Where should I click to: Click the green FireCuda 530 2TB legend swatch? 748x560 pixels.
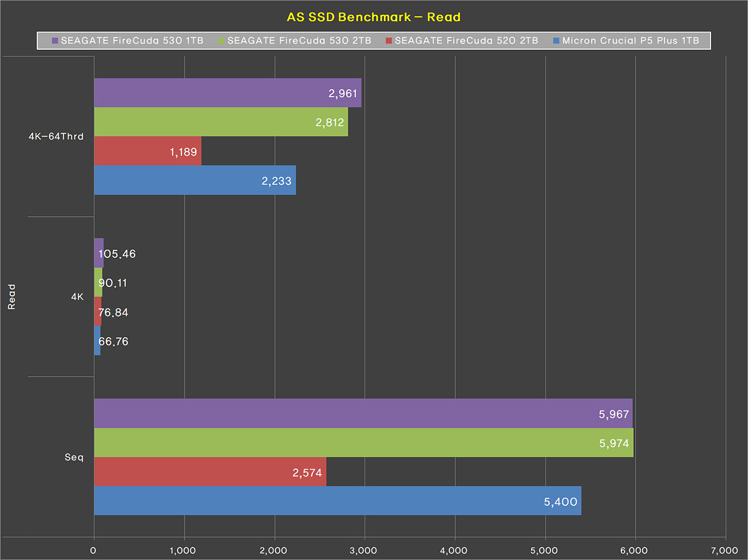click(222, 41)
